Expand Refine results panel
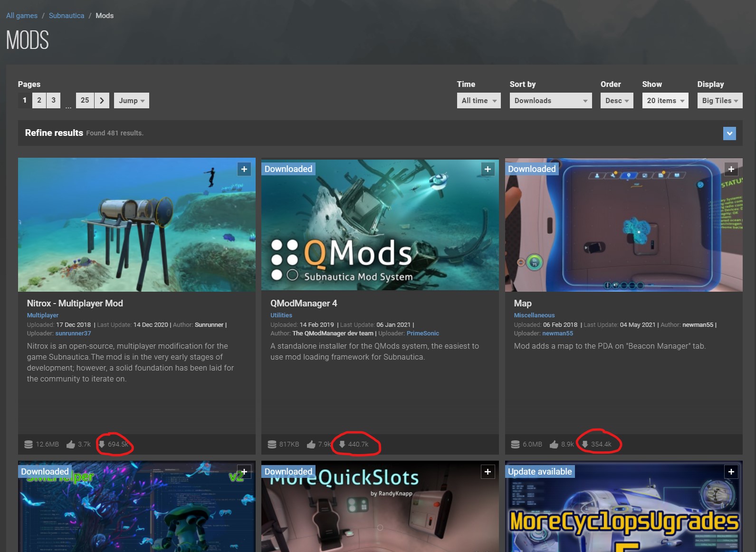Viewport: 756px width, 552px height. click(729, 133)
